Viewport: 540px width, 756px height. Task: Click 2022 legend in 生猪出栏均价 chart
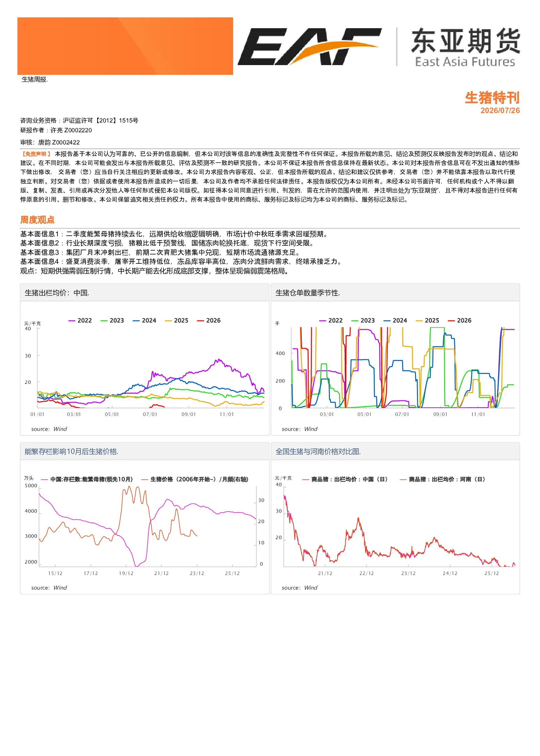click(x=80, y=321)
